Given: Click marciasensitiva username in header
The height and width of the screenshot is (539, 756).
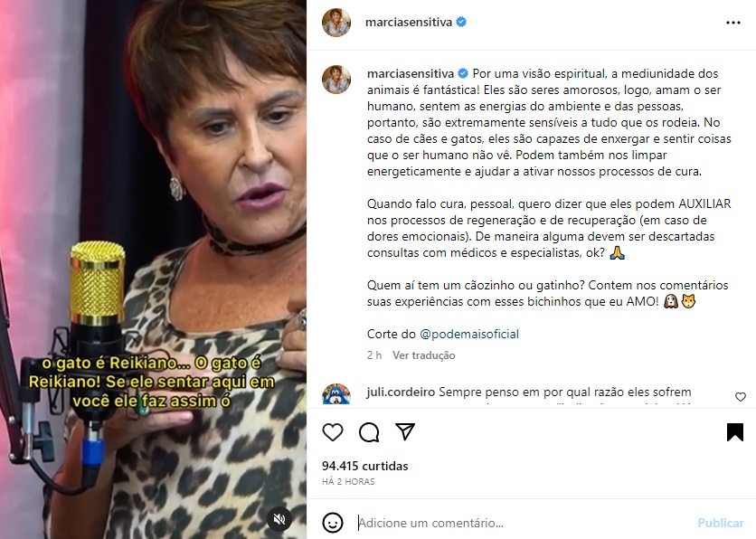Looking at the screenshot, I should [409, 23].
